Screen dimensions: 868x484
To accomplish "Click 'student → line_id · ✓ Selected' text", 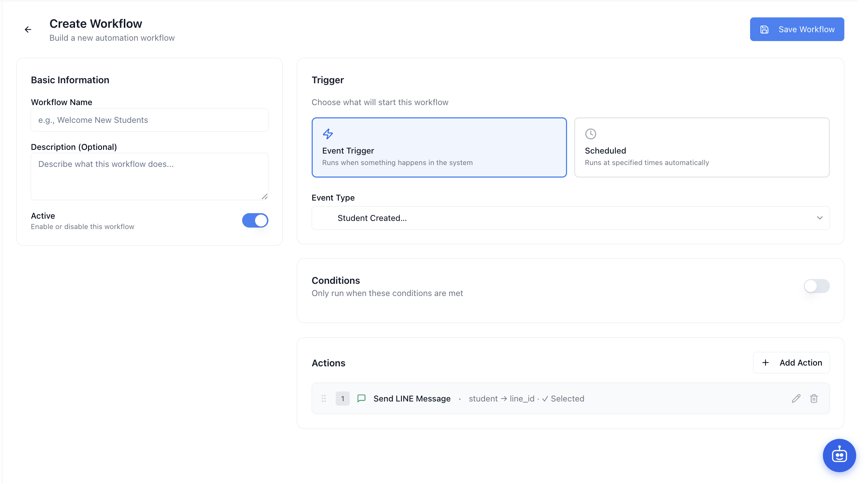I will click(526, 399).
